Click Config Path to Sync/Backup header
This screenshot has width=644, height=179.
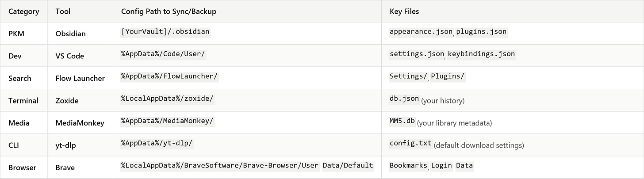[169, 11]
